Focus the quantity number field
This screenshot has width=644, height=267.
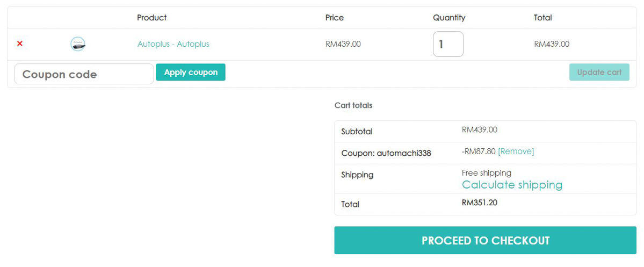[x=448, y=44]
